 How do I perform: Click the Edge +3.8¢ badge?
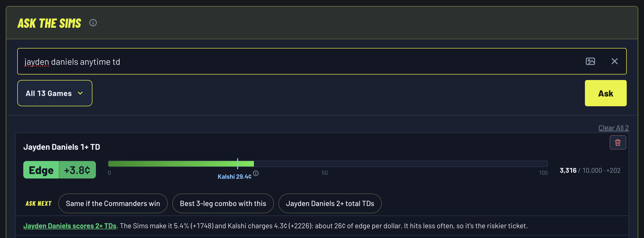(x=60, y=170)
